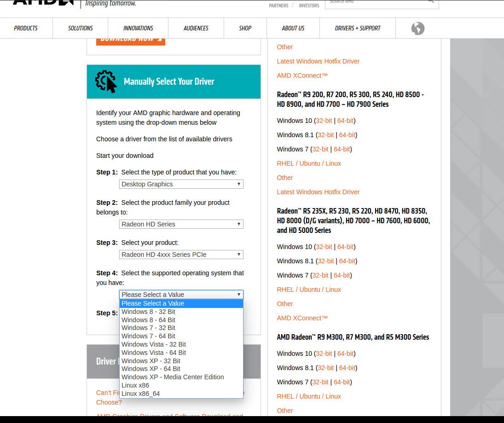Click Windows 10 64-bit under R9 200 series
This screenshot has width=504, height=423.
click(345, 121)
